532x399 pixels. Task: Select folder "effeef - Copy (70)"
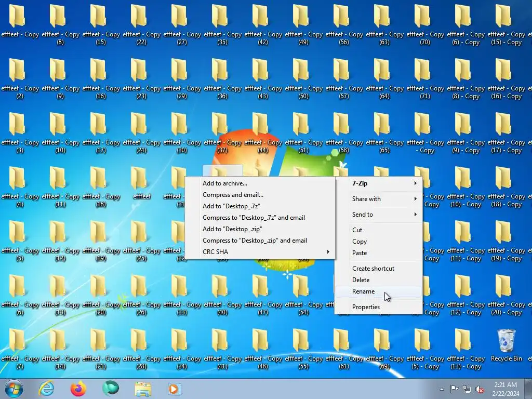(x=425, y=25)
